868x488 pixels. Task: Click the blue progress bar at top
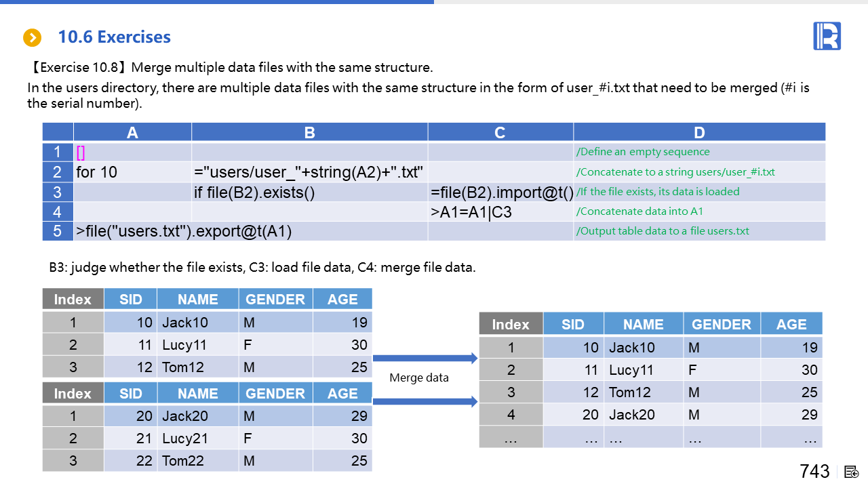(x=217, y=2)
